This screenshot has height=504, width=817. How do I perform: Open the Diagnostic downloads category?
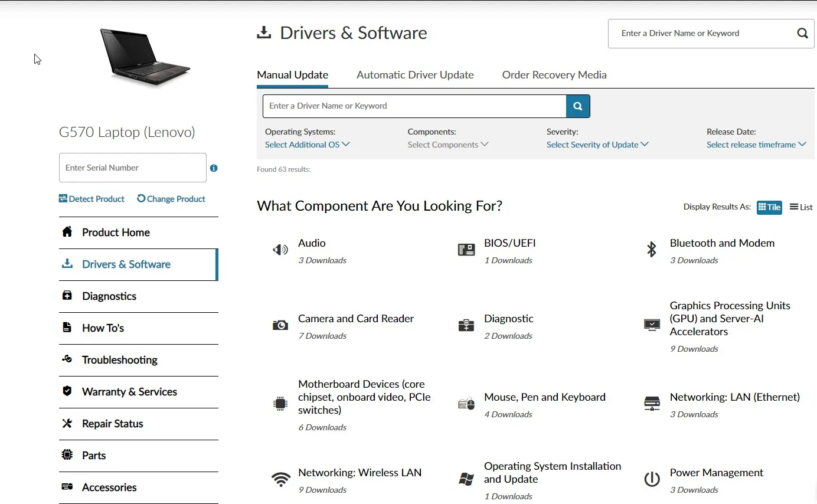pyautogui.click(x=508, y=319)
